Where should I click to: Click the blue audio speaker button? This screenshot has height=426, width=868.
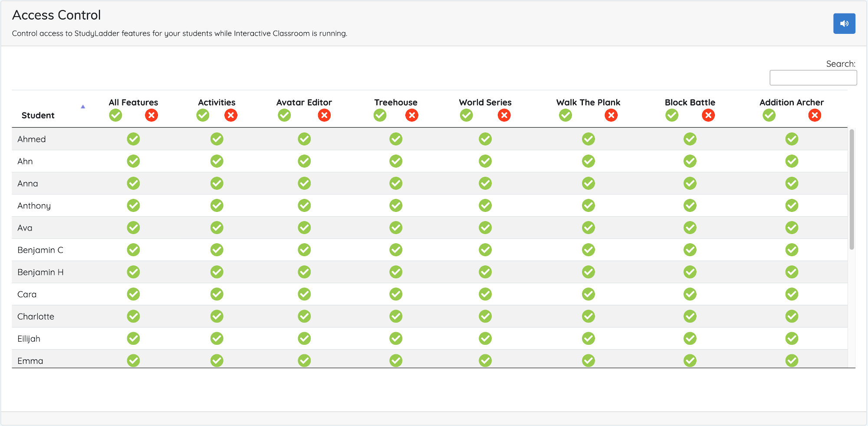[x=844, y=23]
